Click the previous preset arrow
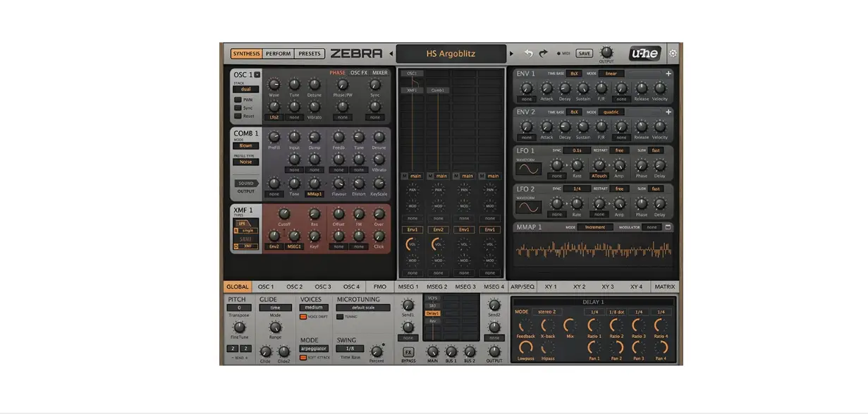Viewport: 868px width, 415px height. (x=390, y=54)
